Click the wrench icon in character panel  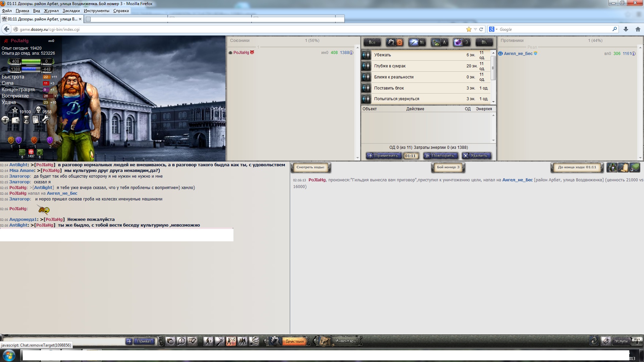pyautogui.click(x=45, y=119)
